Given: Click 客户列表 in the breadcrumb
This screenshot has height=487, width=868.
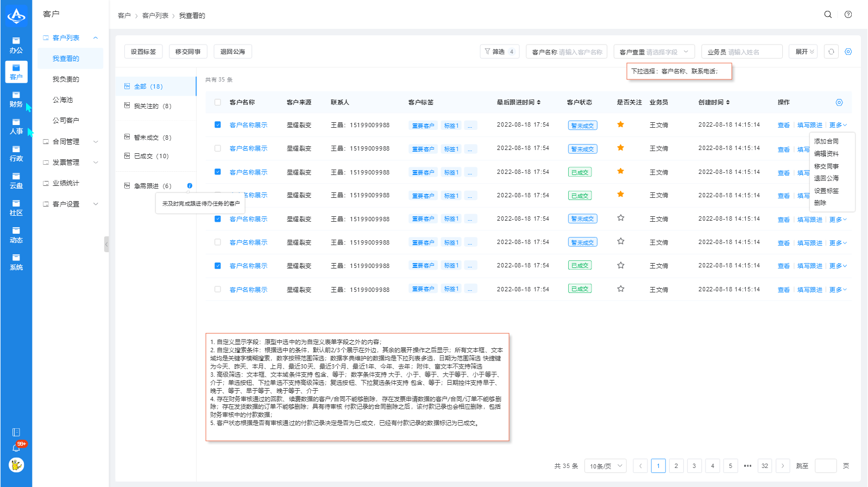Looking at the screenshot, I should pyautogui.click(x=155, y=15).
